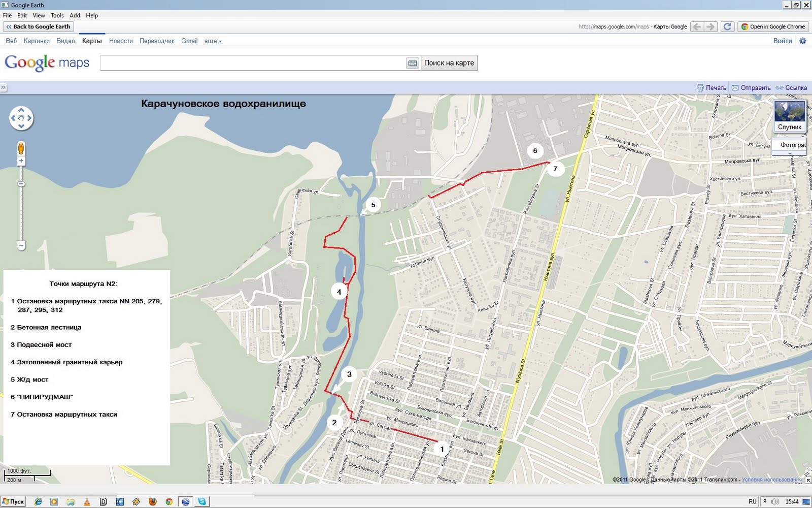Click Open in Google Chrome button
Viewport: 812px width, 508px height.
(x=773, y=27)
